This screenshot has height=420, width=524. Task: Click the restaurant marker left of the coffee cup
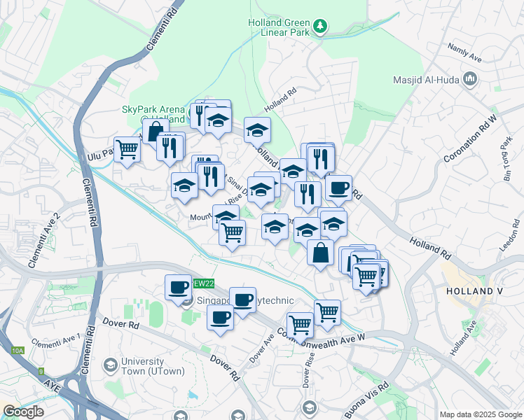pyautogui.click(x=308, y=195)
